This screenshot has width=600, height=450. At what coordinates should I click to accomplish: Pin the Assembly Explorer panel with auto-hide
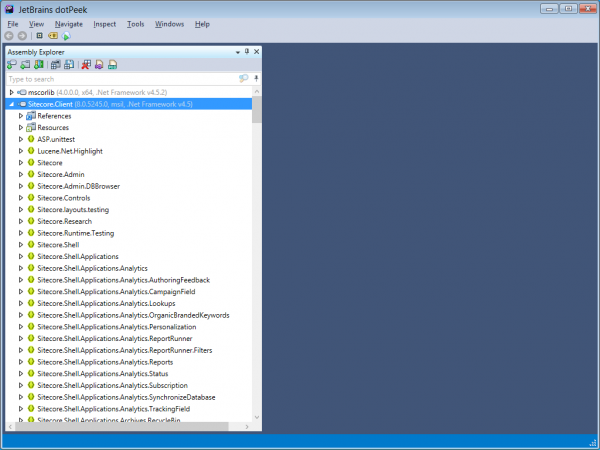tap(247, 51)
